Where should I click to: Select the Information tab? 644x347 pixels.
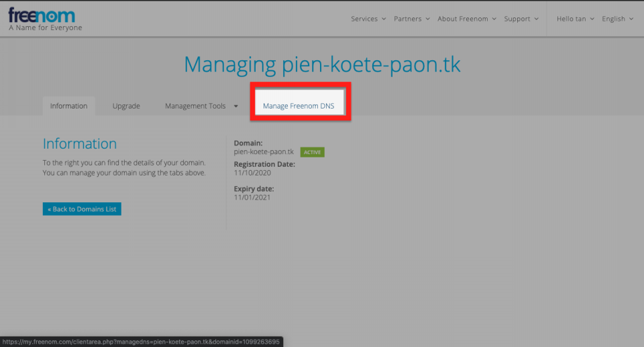click(69, 106)
